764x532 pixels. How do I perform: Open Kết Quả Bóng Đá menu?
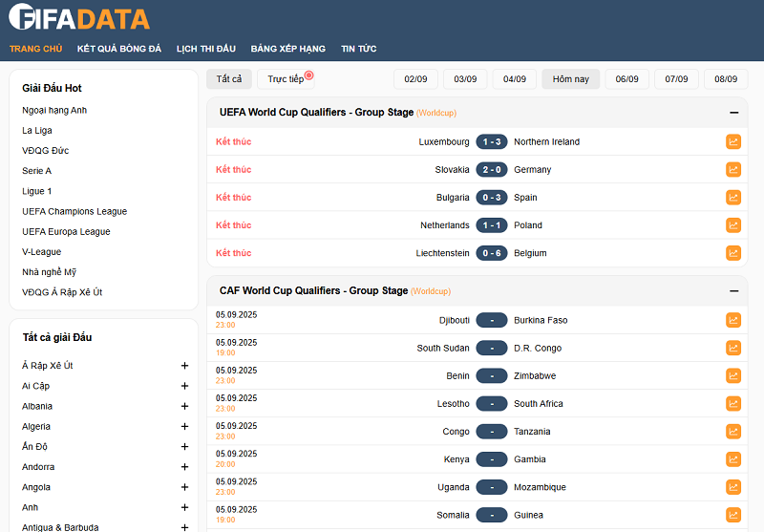pos(118,49)
